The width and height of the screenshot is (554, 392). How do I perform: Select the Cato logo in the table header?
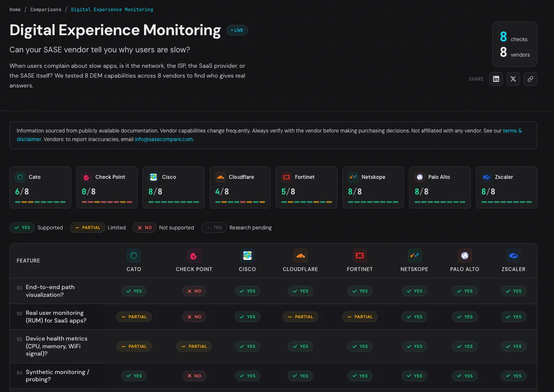point(134,256)
